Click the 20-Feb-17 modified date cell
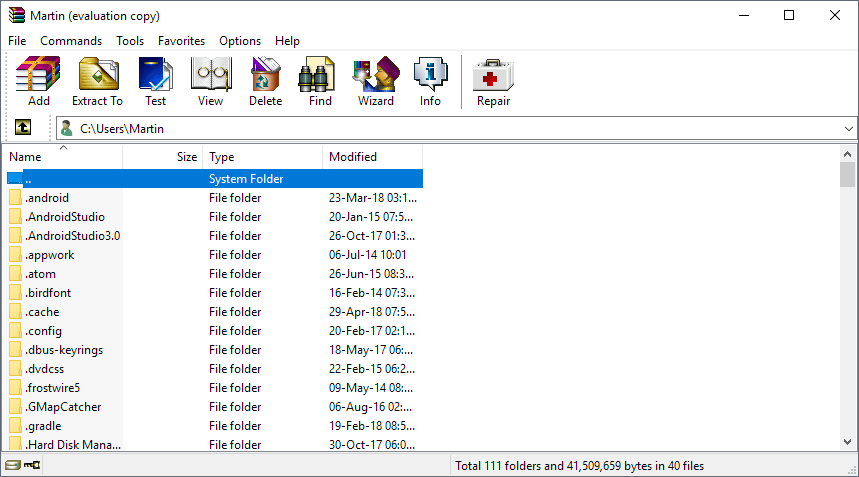Viewport: 859px width, 477px height. pyautogui.click(x=372, y=331)
